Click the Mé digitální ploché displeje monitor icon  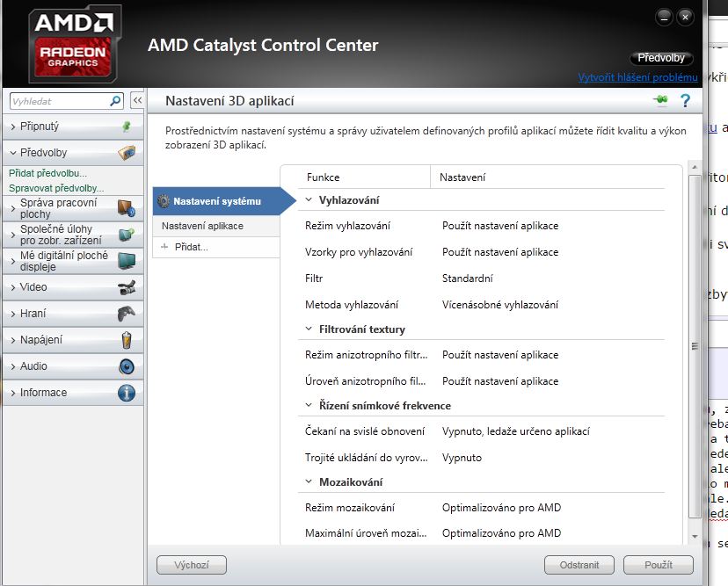(127, 261)
